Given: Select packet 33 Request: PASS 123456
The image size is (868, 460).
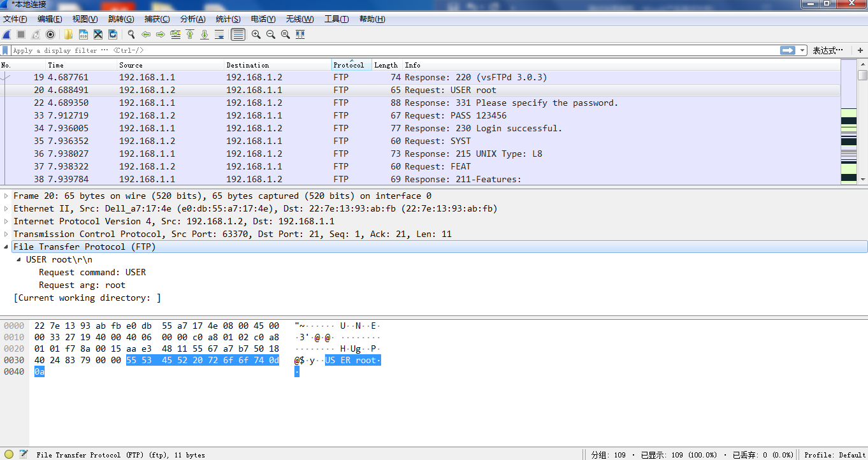Looking at the screenshot, I should (x=421, y=115).
